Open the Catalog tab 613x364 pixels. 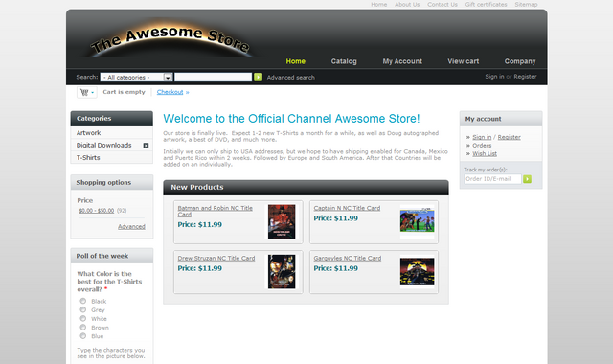tap(344, 61)
